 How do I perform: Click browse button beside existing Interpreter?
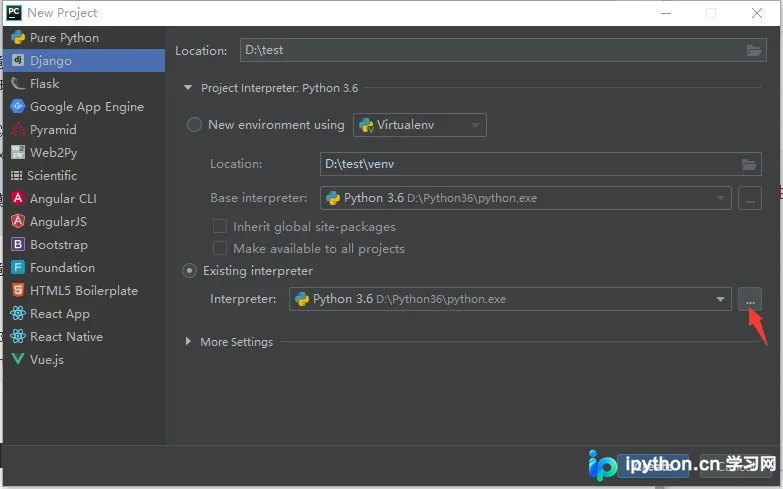click(x=750, y=299)
